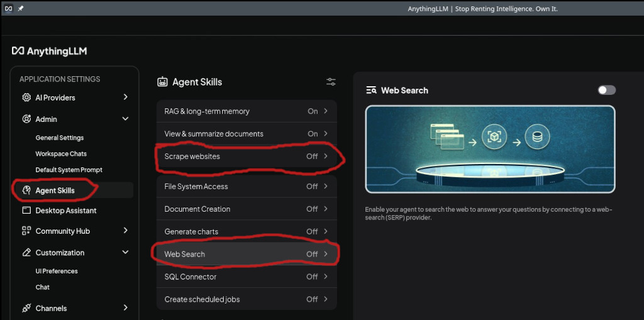Click the On status of RAG & long-term memory

[x=313, y=111]
